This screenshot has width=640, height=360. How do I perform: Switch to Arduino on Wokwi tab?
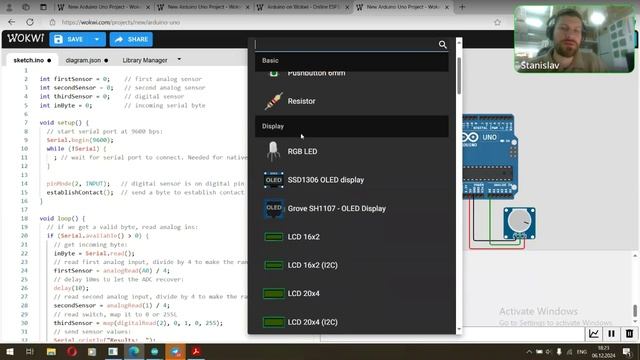pos(303,7)
